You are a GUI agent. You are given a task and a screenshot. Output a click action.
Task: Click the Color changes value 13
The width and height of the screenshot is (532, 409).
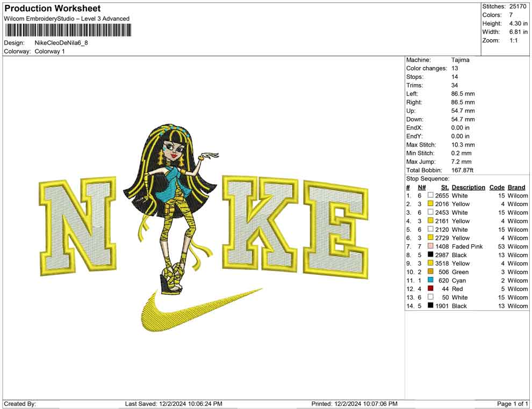click(455, 69)
